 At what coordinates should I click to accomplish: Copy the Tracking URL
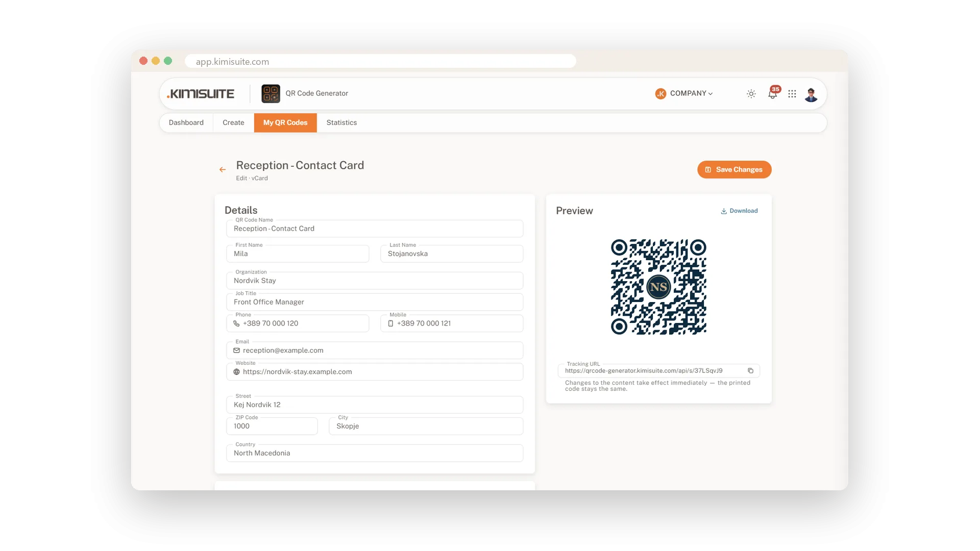point(750,371)
